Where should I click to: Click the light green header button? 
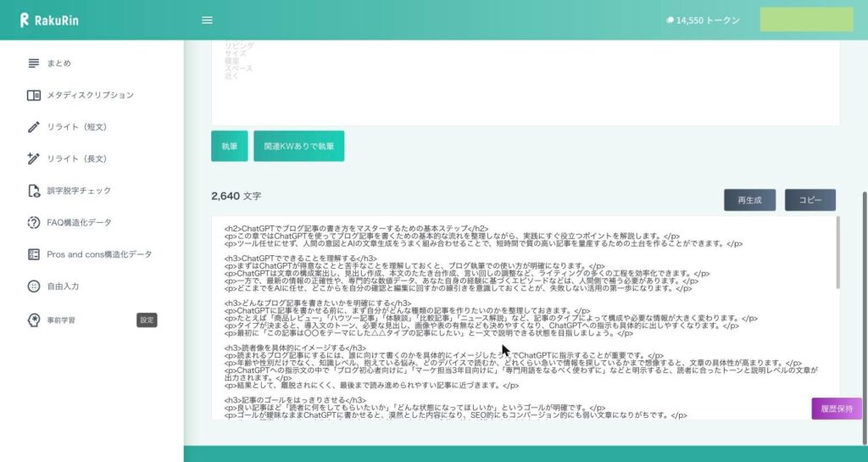[x=807, y=19]
